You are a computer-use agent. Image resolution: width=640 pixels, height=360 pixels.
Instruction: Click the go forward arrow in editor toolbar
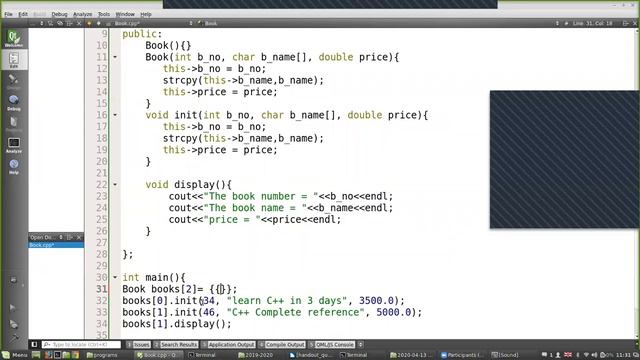[98, 23]
